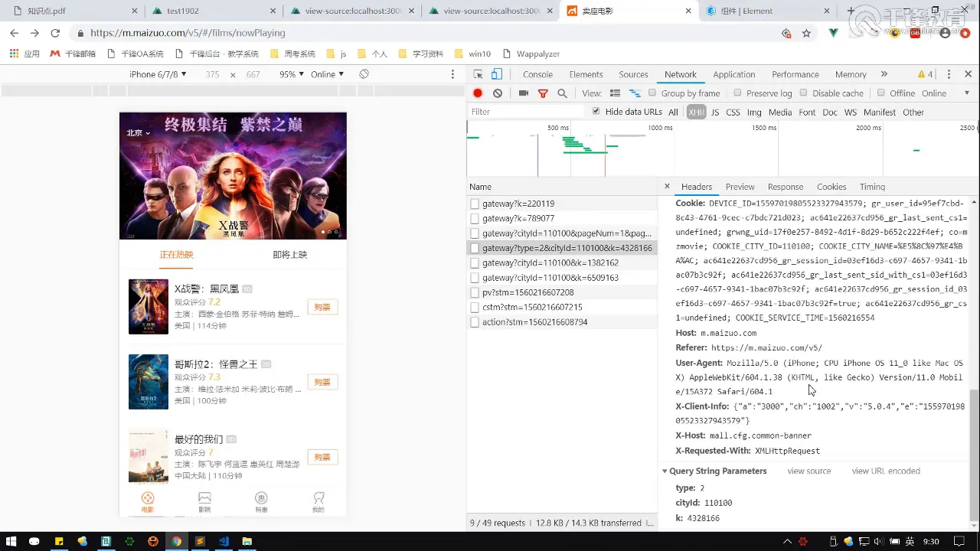980x551 pixels.
Task: Open the 北京 city selector
Action: [139, 132]
